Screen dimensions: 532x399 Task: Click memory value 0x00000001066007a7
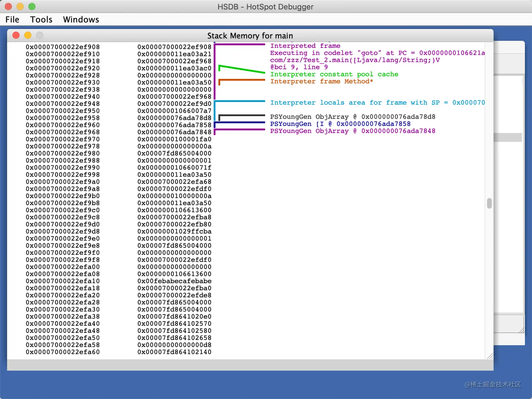[175, 111]
